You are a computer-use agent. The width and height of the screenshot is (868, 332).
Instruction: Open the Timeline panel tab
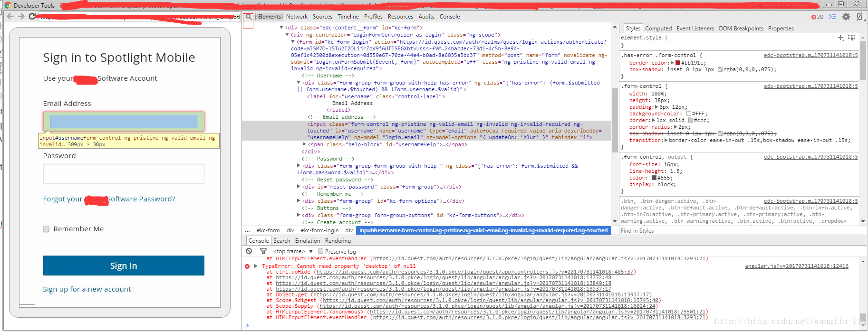[348, 17]
